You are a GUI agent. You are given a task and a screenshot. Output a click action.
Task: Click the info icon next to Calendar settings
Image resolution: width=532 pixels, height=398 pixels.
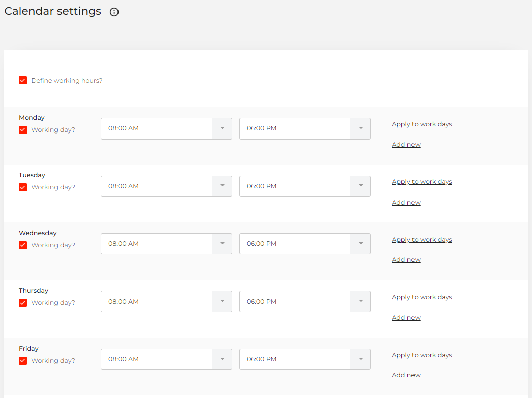(x=114, y=12)
